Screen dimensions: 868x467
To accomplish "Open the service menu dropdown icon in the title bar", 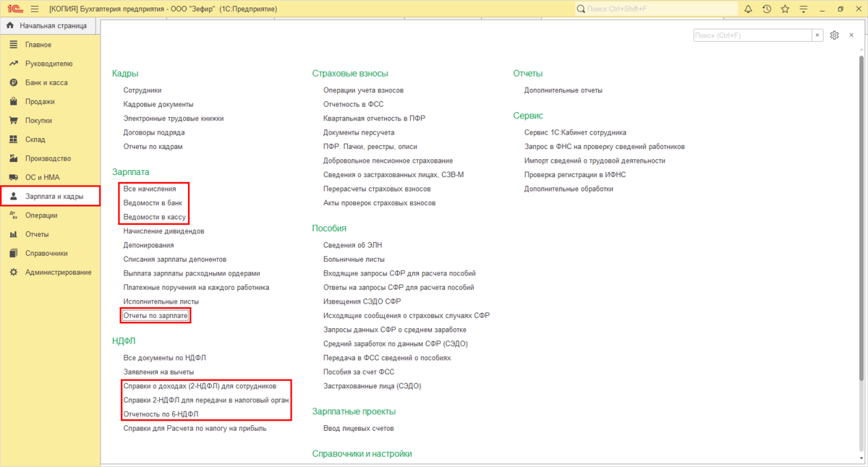I will point(802,9).
